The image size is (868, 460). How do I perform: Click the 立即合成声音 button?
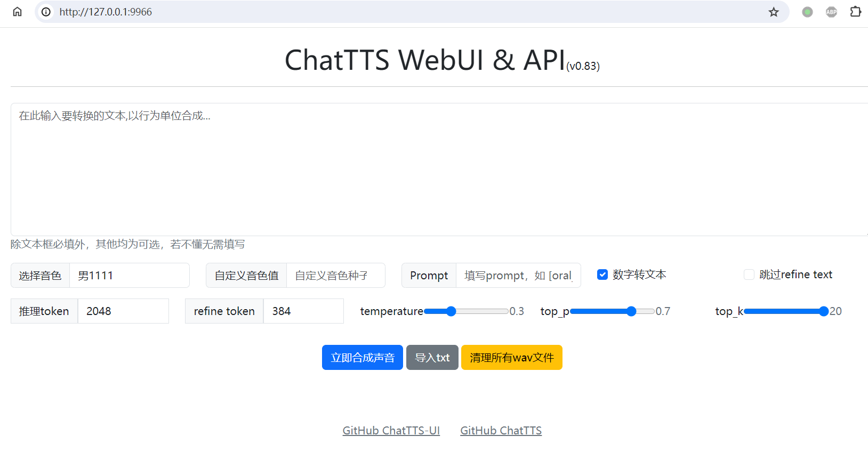coord(363,358)
